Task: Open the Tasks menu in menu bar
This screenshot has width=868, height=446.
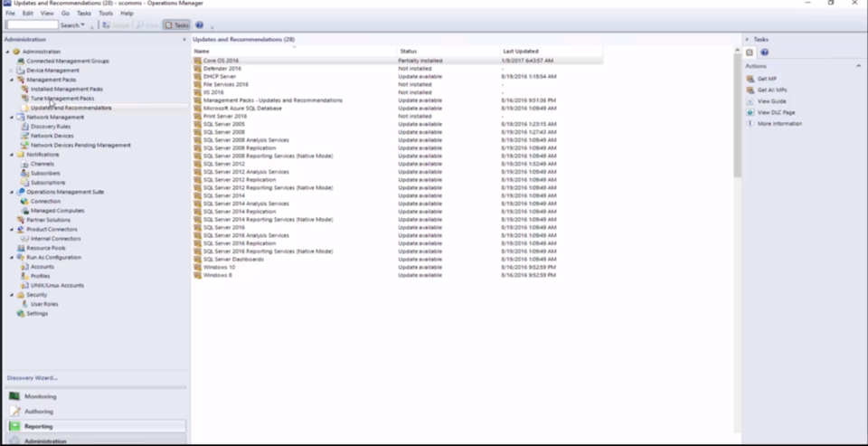Action: 83,13
